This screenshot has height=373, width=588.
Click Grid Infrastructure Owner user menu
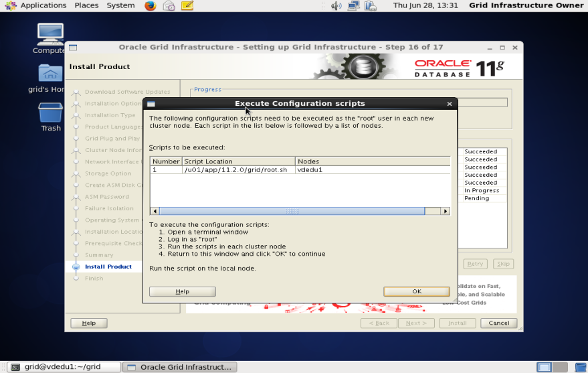[526, 5]
